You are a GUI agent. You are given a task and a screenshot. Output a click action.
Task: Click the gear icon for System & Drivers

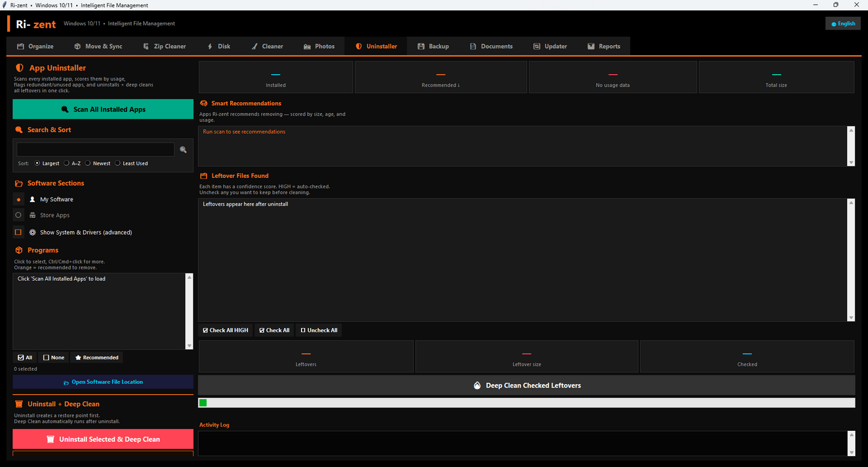coord(32,232)
